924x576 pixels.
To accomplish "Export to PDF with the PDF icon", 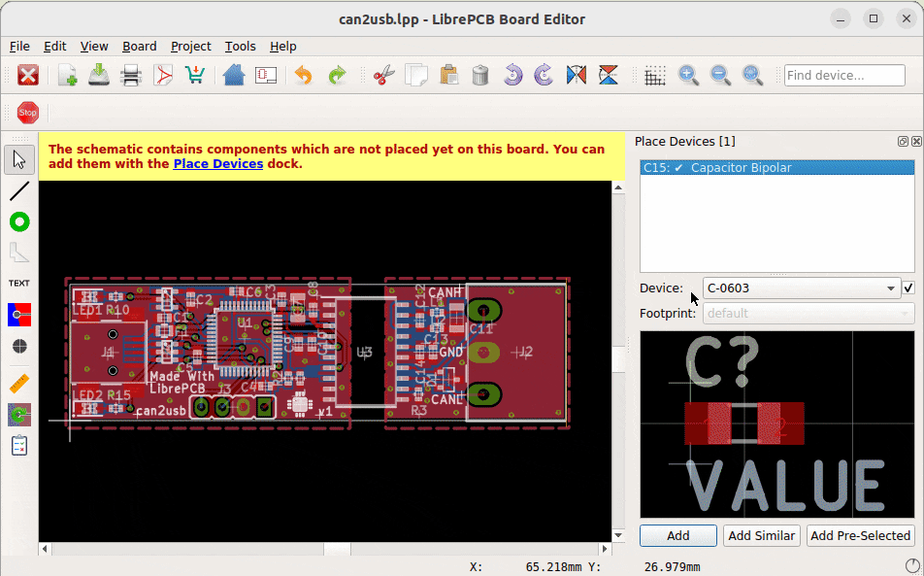I will pyautogui.click(x=163, y=76).
